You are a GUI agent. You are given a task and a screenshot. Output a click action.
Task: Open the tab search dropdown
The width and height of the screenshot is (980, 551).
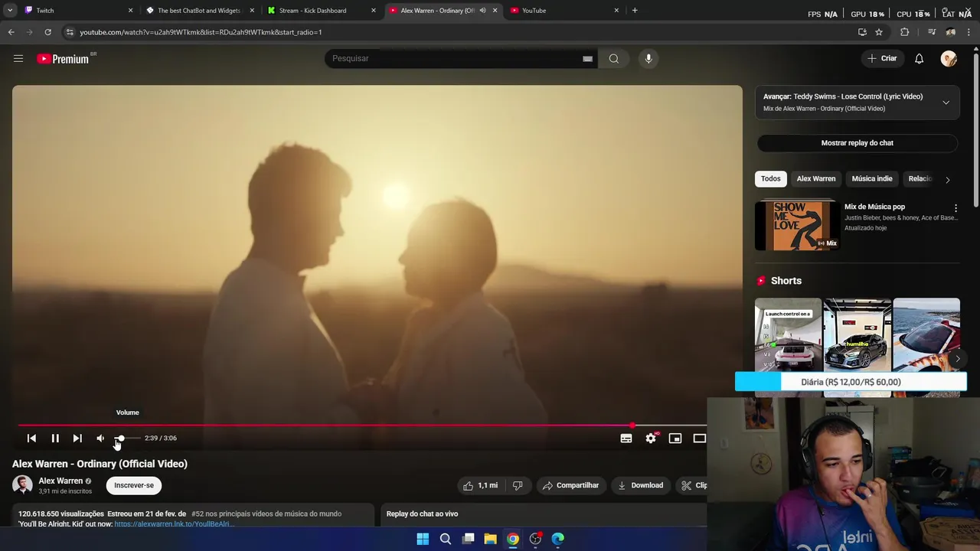tap(10, 10)
